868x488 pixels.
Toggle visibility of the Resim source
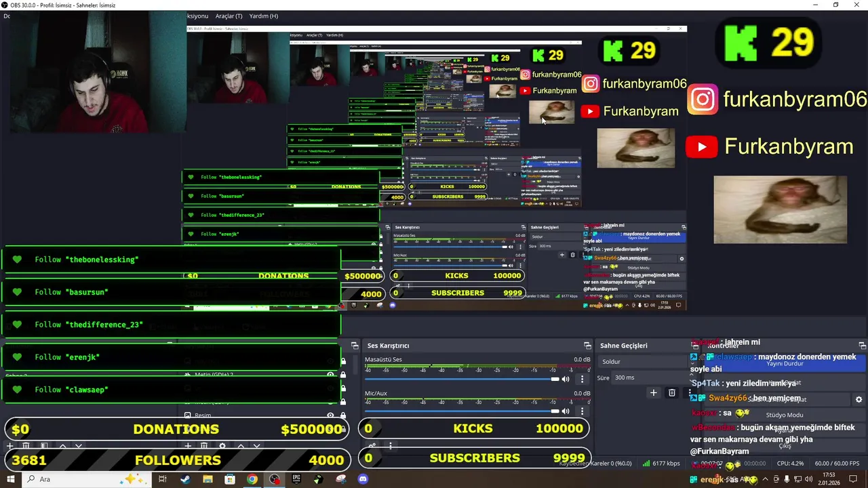331,415
